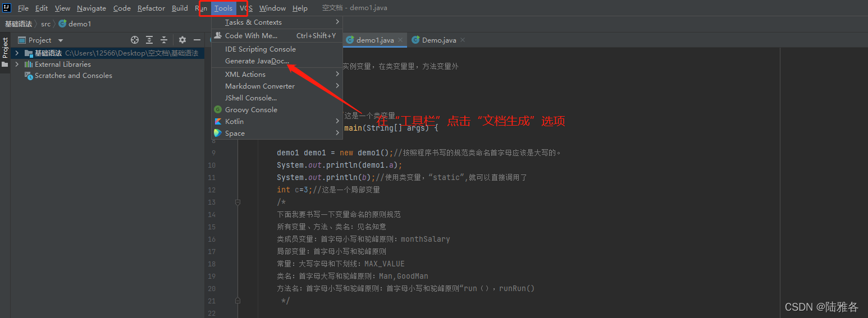Image resolution: width=868 pixels, height=318 pixels.
Task: Click the text MAX_VALUE in comment
Action: (x=384, y=264)
